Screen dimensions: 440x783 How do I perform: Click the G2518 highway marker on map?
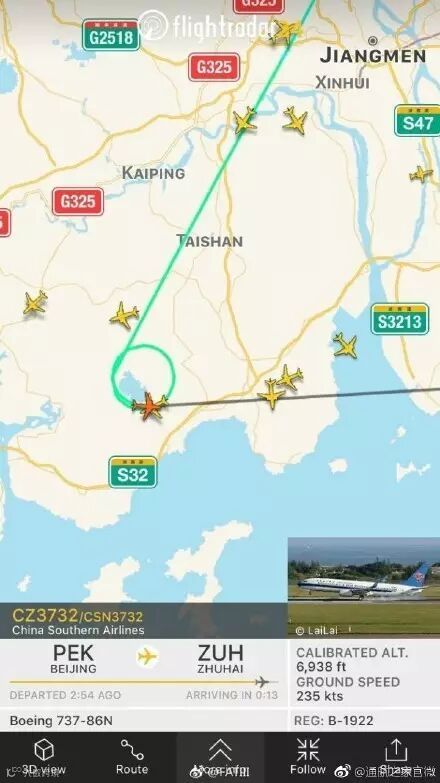point(111,35)
